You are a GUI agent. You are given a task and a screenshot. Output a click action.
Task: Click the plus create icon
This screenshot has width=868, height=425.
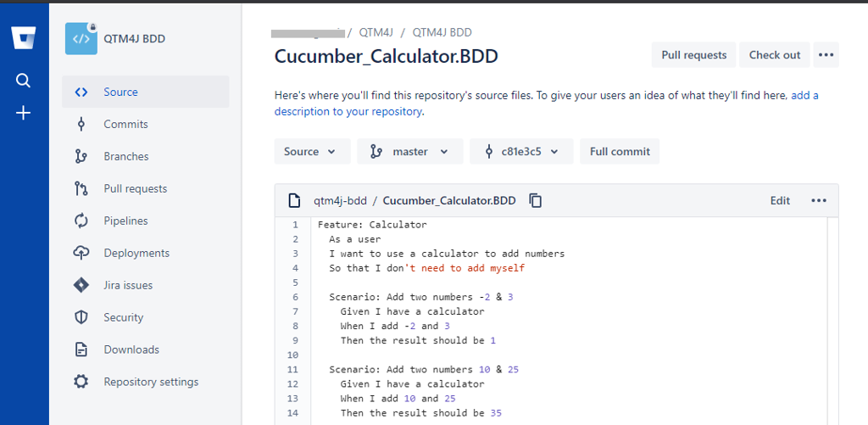23,114
